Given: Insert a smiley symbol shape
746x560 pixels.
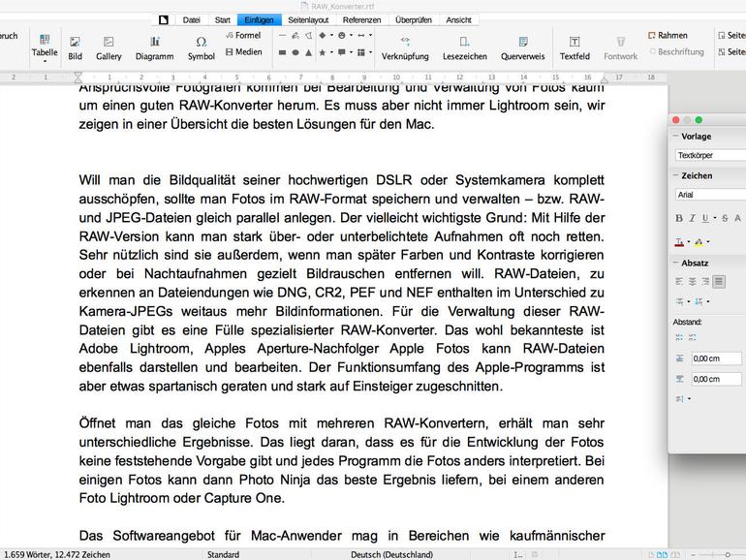Looking at the screenshot, I should pos(342,35).
